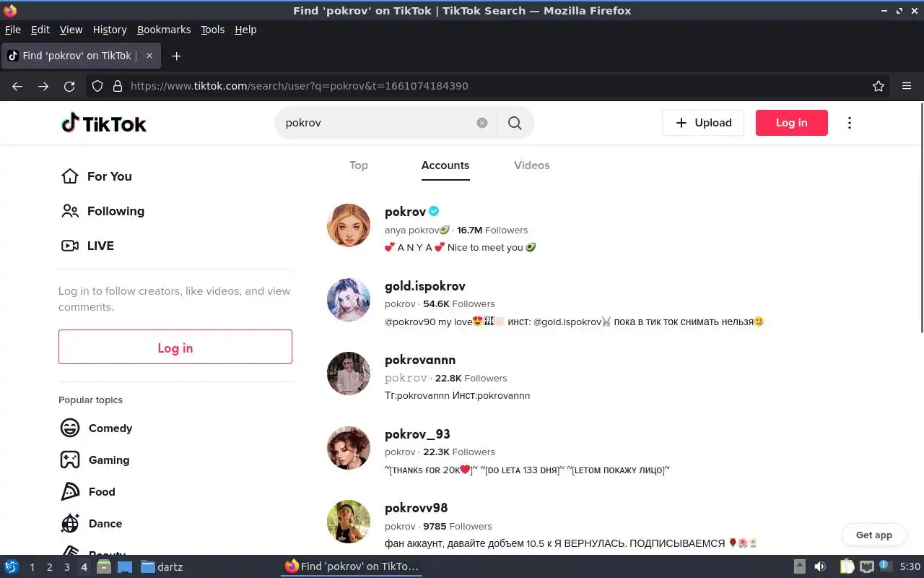This screenshot has height=578, width=924.
Task: Clear the search field with the X icon
Action: [482, 123]
